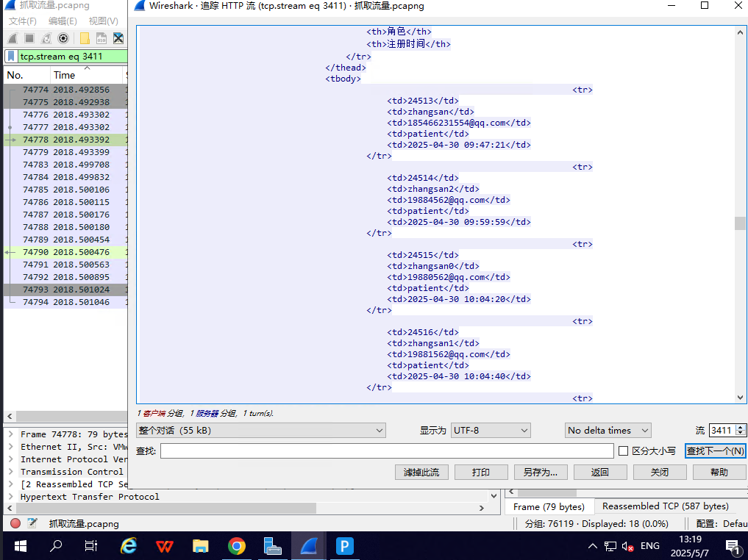
Task: Open Task View on the taskbar
Action: [91, 546]
